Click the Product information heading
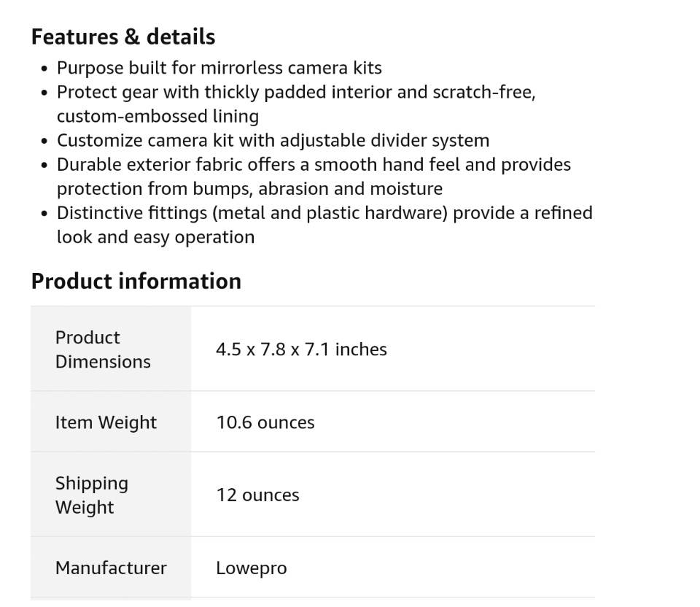 136,281
